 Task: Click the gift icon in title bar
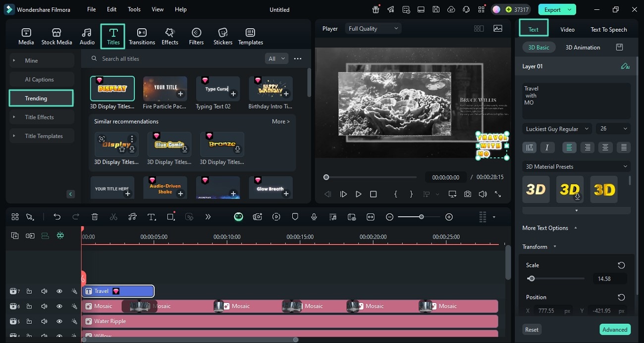tap(376, 9)
